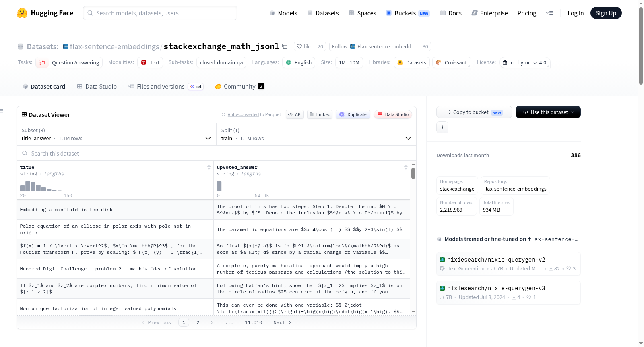
Task: Open the three-dot more options button
Action: point(442,127)
